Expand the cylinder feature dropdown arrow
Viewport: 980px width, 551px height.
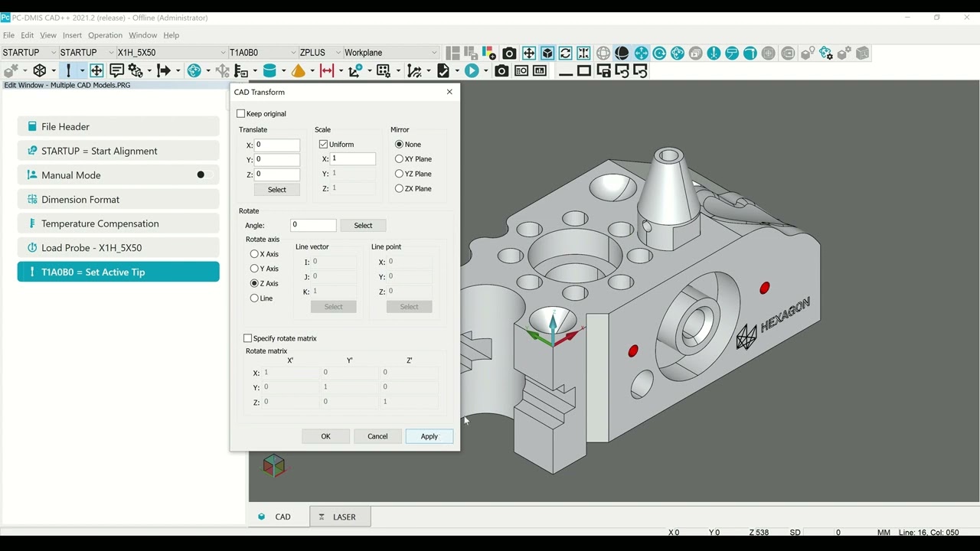[x=283, y=71]
